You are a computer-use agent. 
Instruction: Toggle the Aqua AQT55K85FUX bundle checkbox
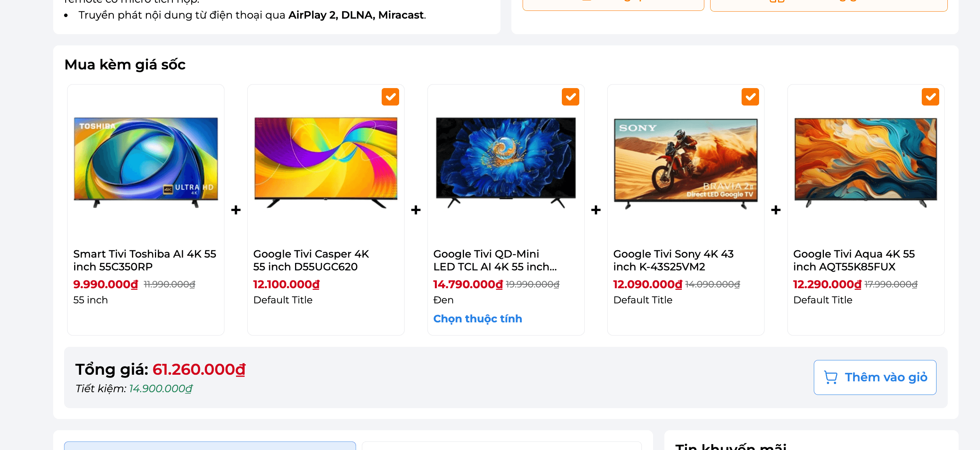[930, 97]
